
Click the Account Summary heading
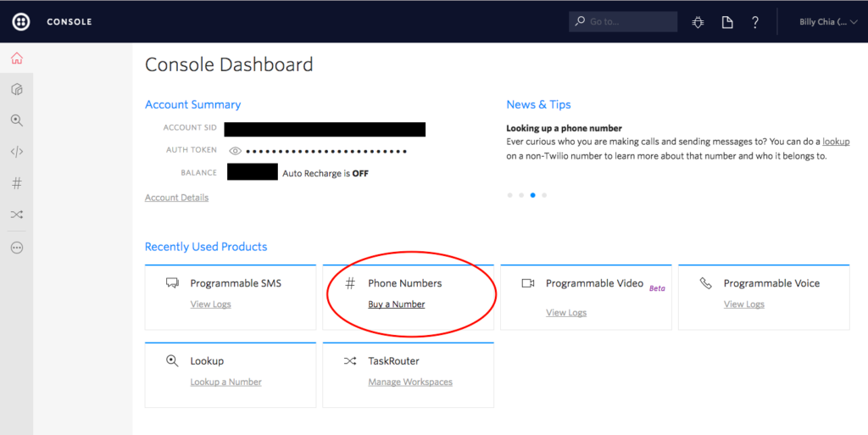pos(192,104)
